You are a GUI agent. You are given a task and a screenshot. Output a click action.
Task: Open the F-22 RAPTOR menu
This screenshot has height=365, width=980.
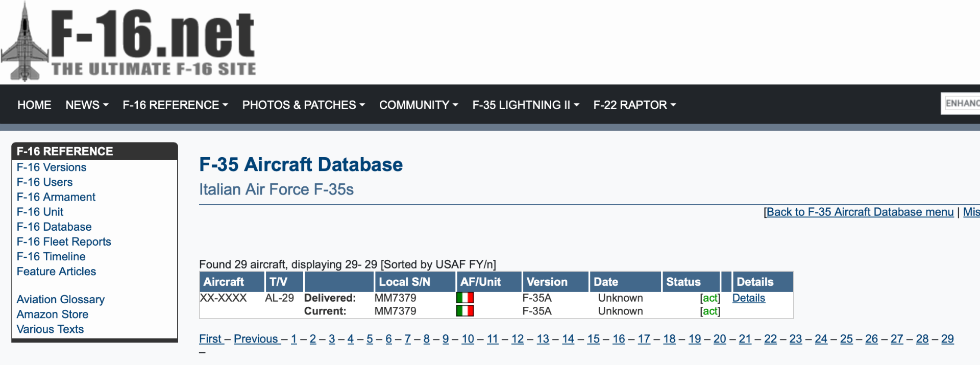(634, 105)
